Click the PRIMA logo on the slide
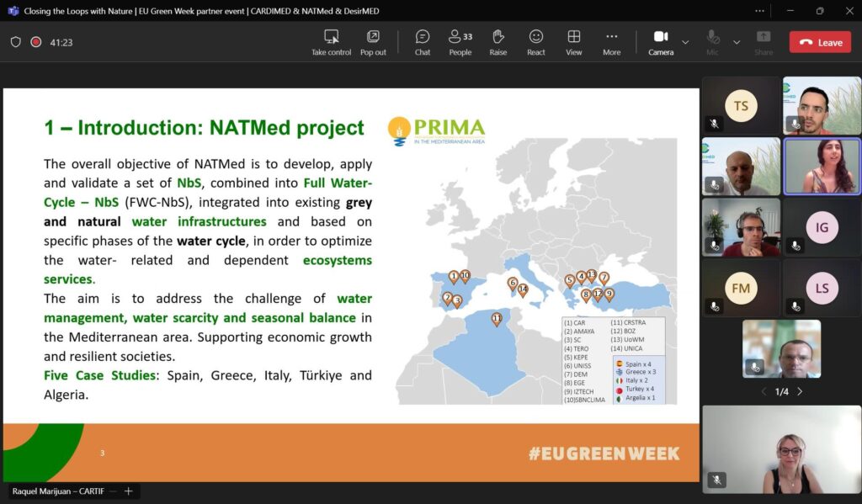Screen dimensions: 862x504 [437, 130]
